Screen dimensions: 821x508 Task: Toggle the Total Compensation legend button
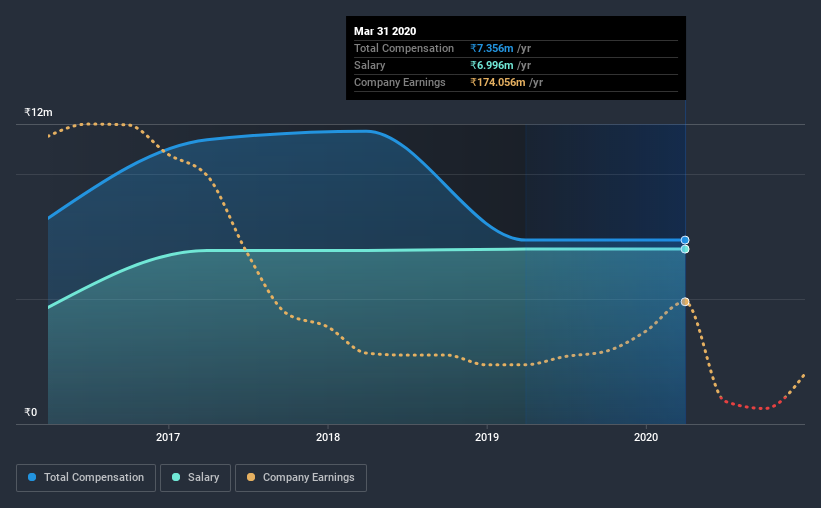86,478
